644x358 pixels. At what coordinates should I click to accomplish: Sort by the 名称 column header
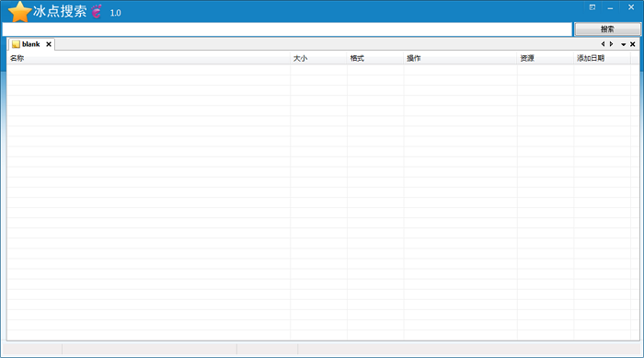tap(149, 58)
